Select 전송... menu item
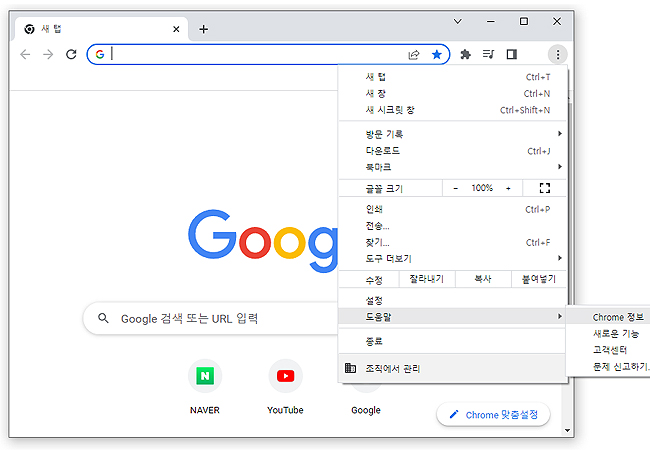The width and height of the screenshot is (650, 450). (453, 226)
